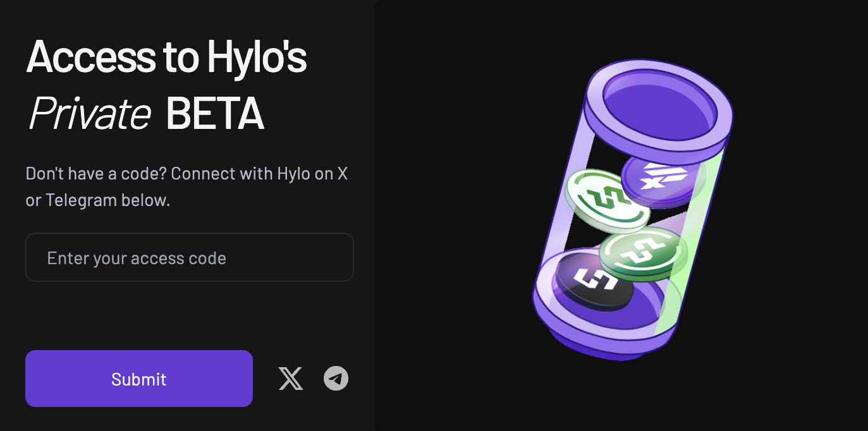Click the white-on-purple coin at the top
Viewport: 868px width, 431px height.
pos(663,179)
